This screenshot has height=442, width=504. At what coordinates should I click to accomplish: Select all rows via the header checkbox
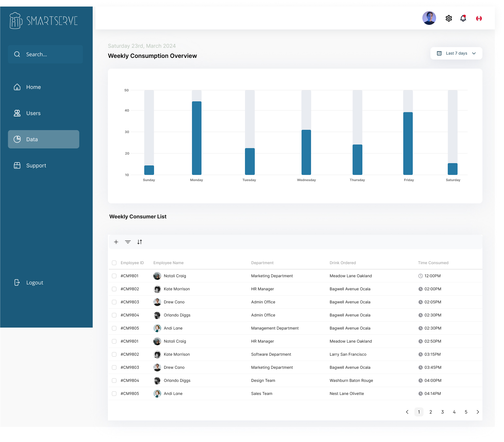click(x=114, y=263)
